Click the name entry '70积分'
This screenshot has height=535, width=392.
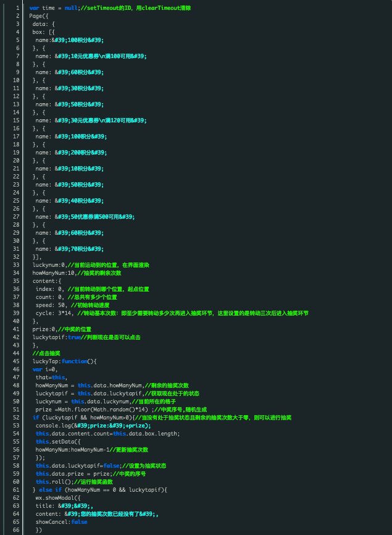point(70,249)
